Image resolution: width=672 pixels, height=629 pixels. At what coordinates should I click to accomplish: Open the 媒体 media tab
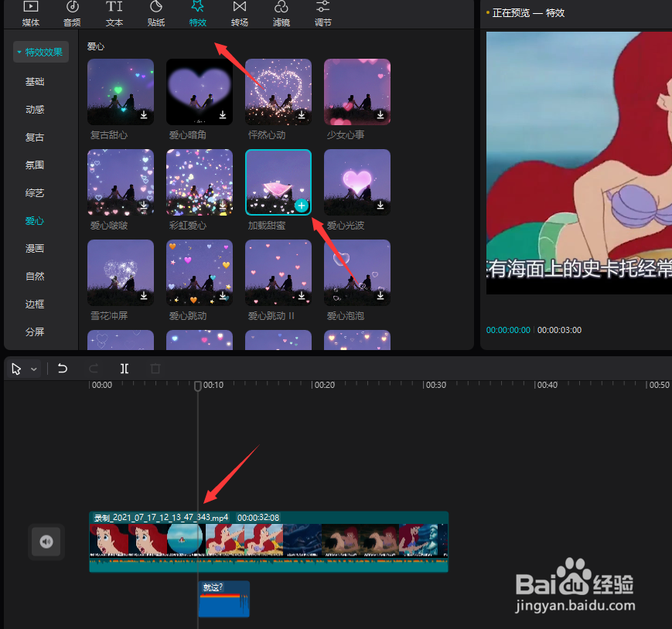coord(30,14)
